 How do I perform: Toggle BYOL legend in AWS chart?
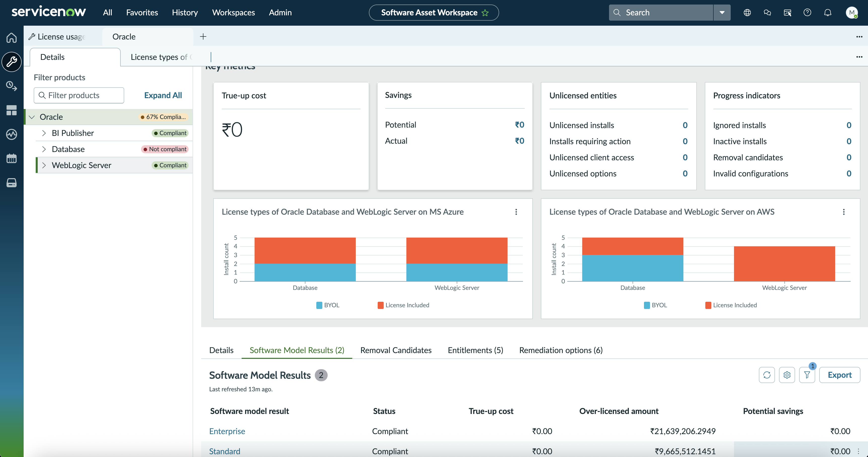[655, 305]
